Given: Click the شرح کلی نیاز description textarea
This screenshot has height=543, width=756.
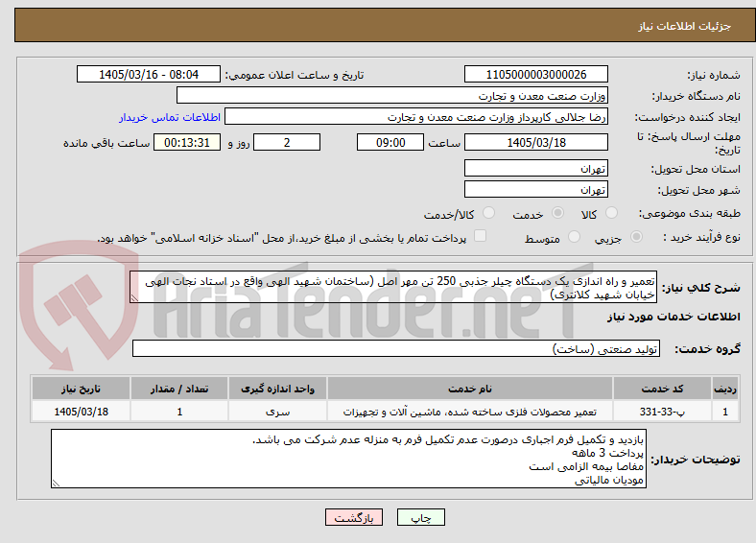Looking at the screenshot, I should pos(393,288).
